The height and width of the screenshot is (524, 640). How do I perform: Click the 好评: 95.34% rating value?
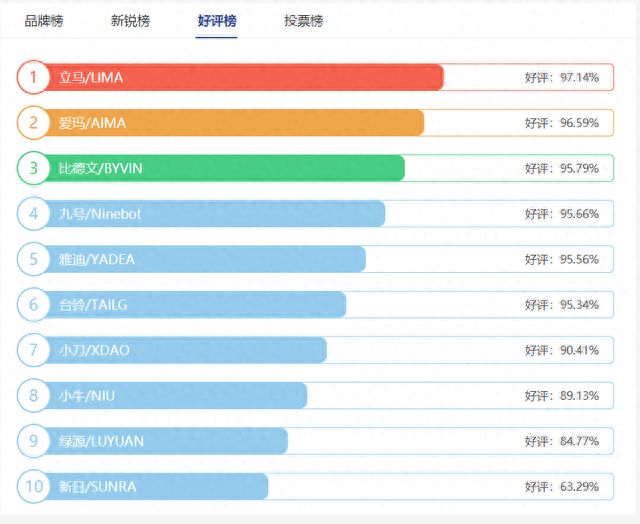562,305
